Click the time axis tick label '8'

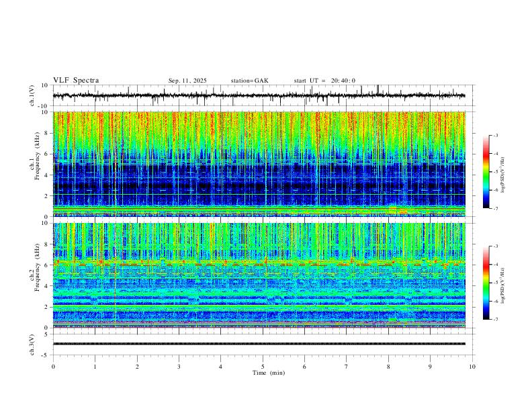coord(388,367)
